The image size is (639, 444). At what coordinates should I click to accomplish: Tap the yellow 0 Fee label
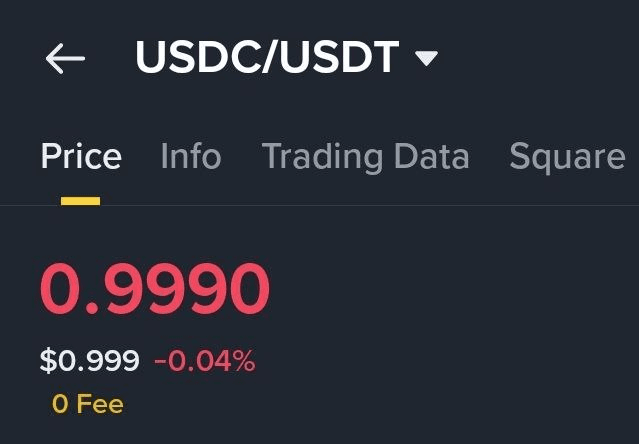tap(88, 404)
